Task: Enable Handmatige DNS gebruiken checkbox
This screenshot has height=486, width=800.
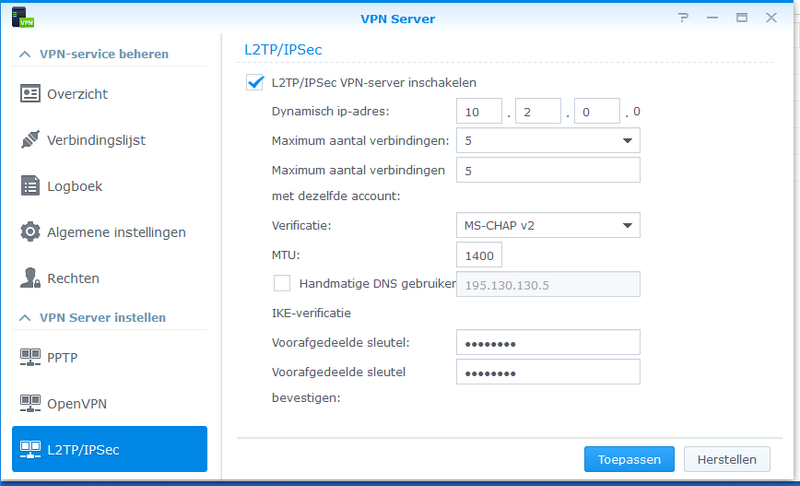Action: coord(282,283)
